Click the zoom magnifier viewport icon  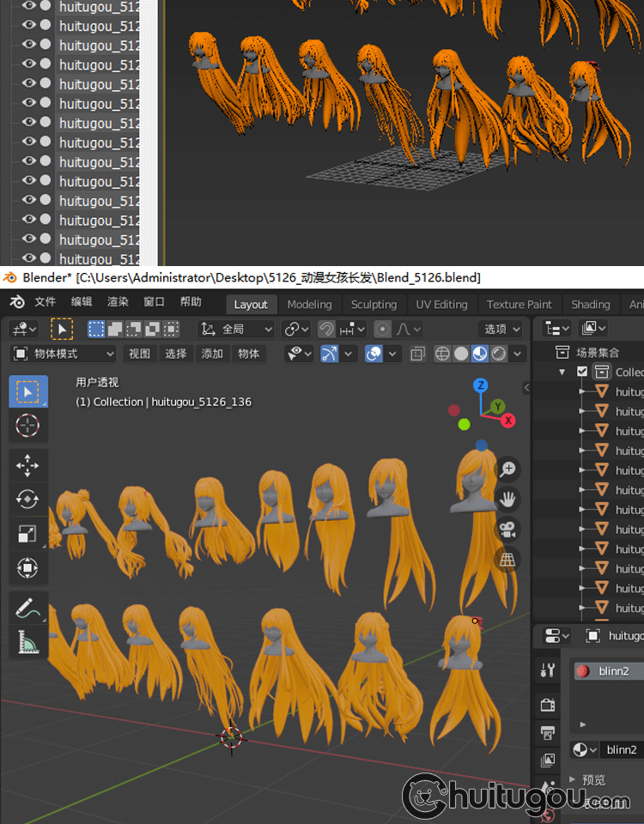(x=508, y=469)
